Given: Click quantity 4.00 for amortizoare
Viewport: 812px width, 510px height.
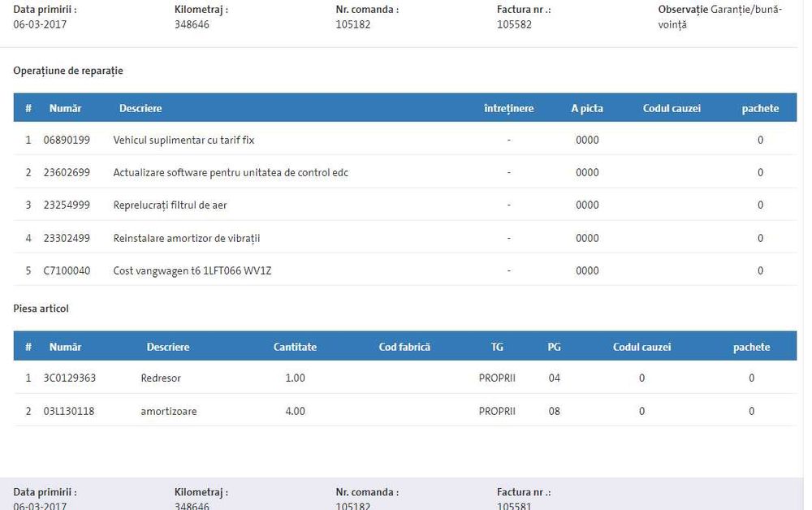Looking at the screenshot, I should tap(296, 411).
